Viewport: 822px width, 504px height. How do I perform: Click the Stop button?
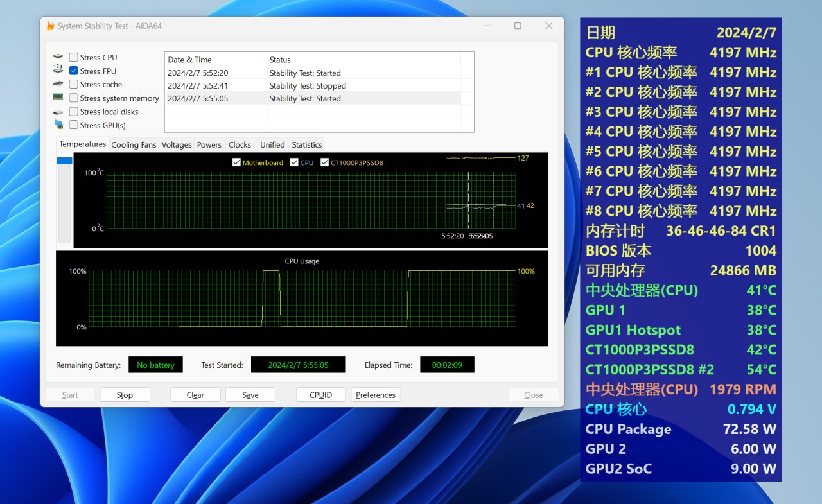[x=125, y=395]
